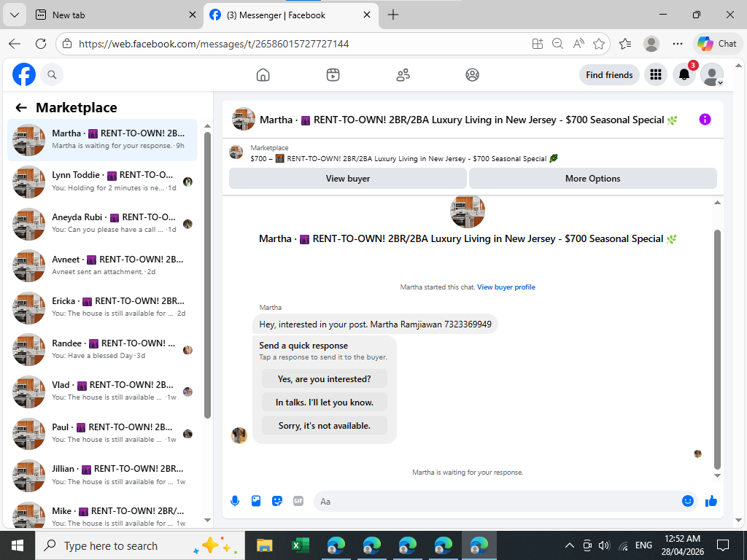
Task: Open the Reels video icon
Action: [333, 75]
